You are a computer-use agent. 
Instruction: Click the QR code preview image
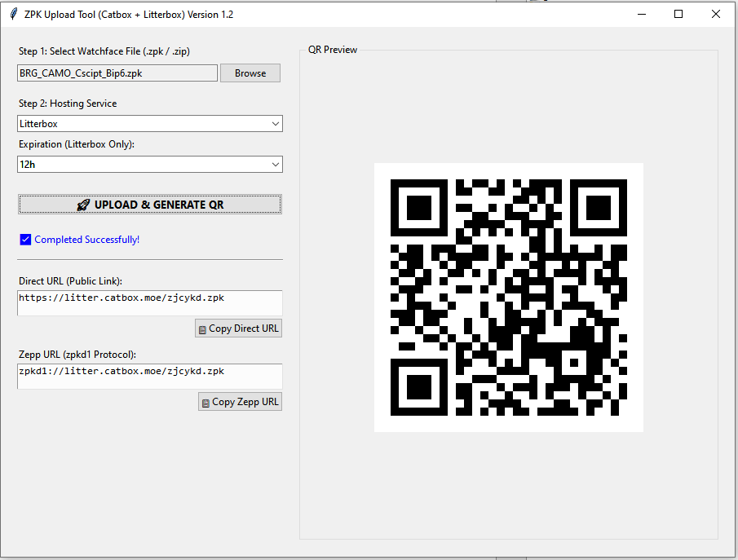[508, 298]
